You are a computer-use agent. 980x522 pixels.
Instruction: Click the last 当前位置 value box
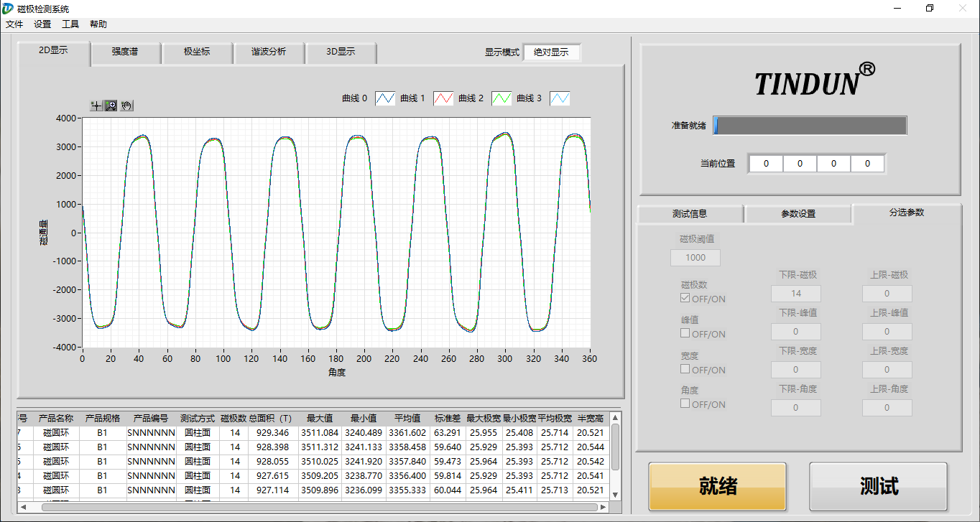click(x=867, y=164)
